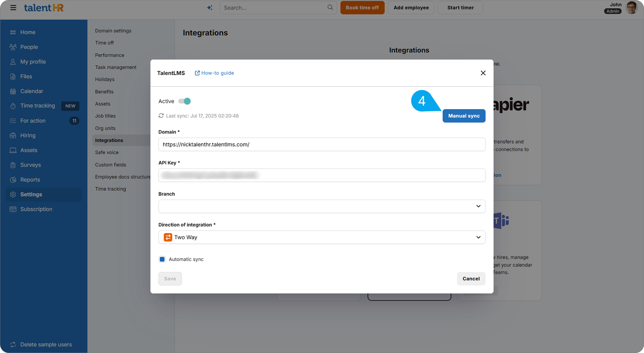Click the Save button
Image resolution: width=644 pixels, height=353 pixels.
pyautogui.click(x=170, y=279)
